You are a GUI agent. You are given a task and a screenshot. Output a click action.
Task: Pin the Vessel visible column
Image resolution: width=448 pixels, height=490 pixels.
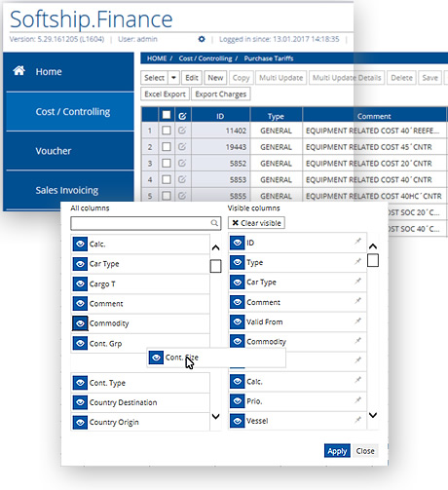pyautogui.click(x=357, y=420)
